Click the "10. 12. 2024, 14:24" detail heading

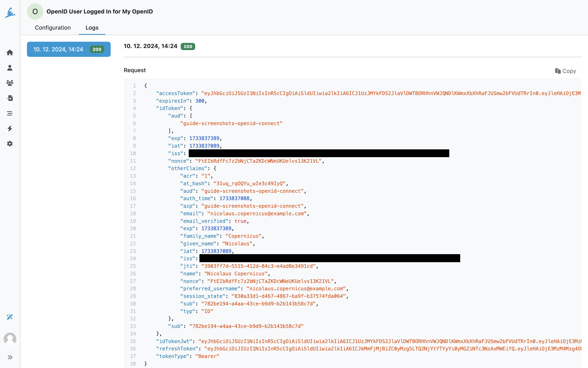[x=150, y=46]
